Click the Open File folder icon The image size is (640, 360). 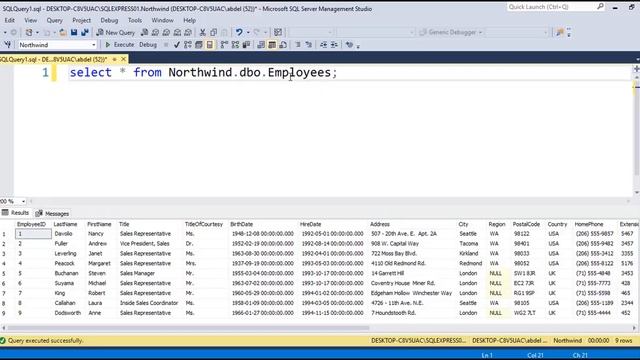click(63, 32)
